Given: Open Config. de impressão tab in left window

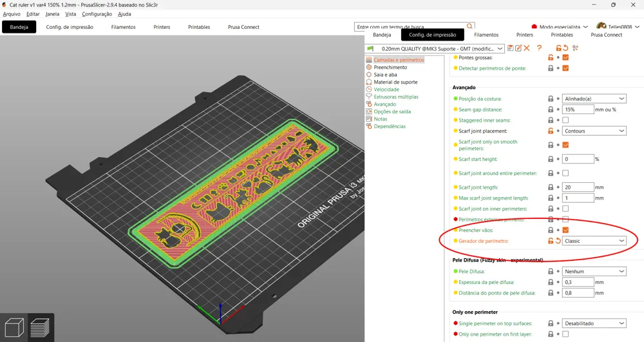Looking at the screenshot, I should click(x=70, y=27).
